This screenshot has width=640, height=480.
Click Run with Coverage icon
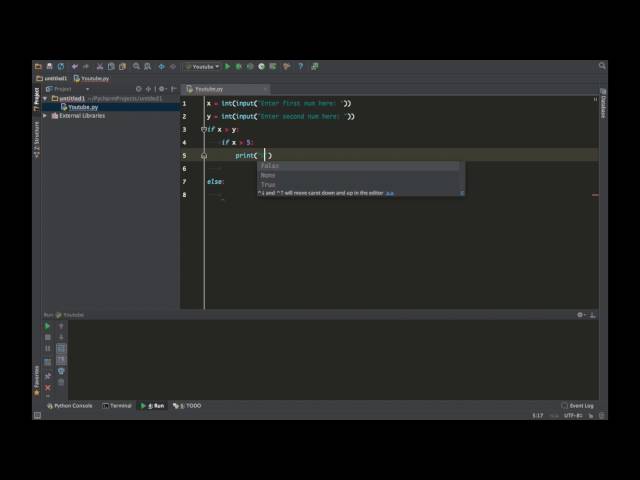tap(250, 66)
